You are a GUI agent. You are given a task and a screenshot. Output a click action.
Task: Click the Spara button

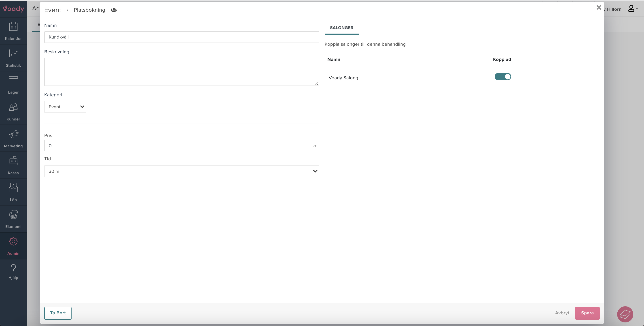pyautogui.click(x=587, y=313)
